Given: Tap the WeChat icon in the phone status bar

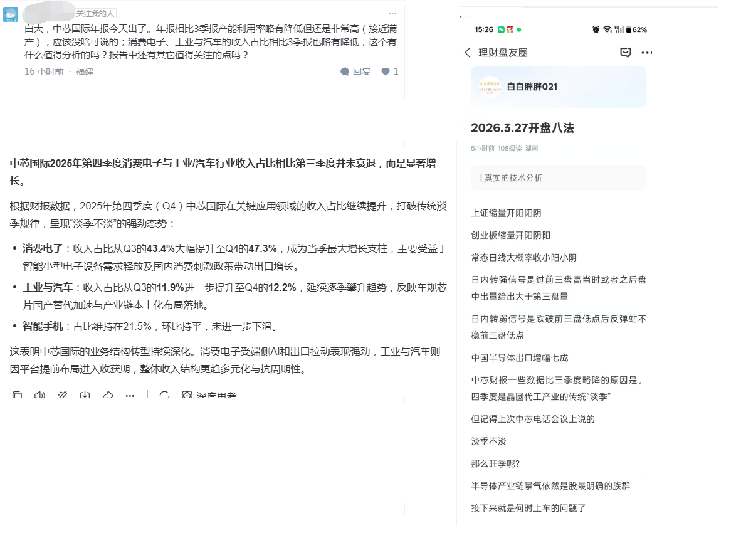Looking at the screenshot, I should (501, 29).
